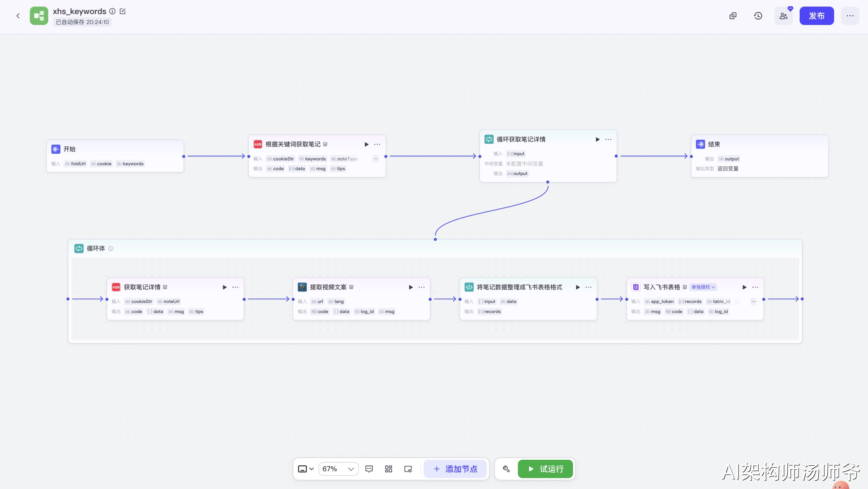Image resolution: width=868 pixels, height=489 pixels.
Task: Click the 试运行 test run button
Action: [545, 469]
